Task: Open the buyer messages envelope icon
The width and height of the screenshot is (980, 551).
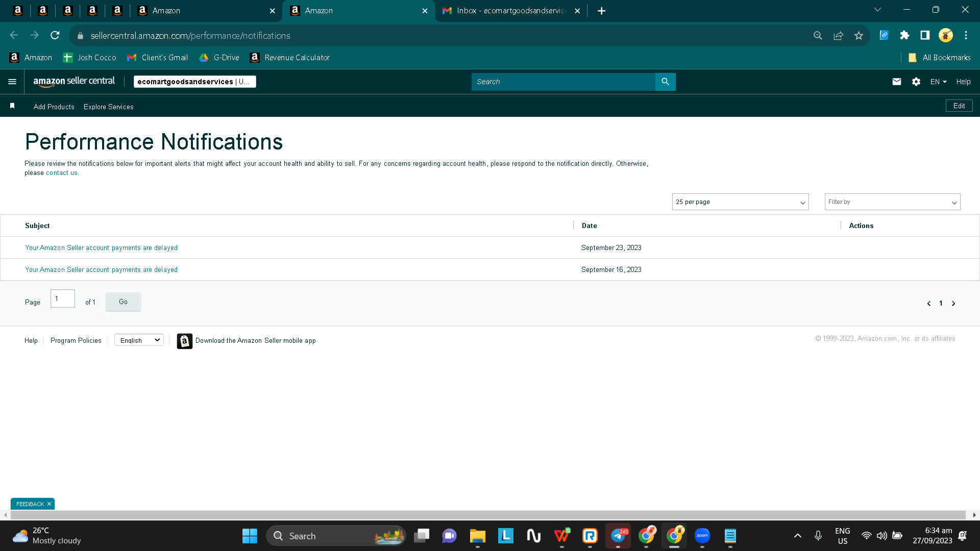Action: (x=897, y=82)
